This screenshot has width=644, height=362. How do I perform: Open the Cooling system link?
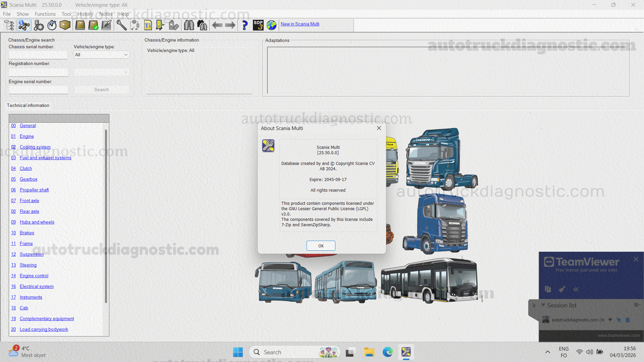pos(35,147)
